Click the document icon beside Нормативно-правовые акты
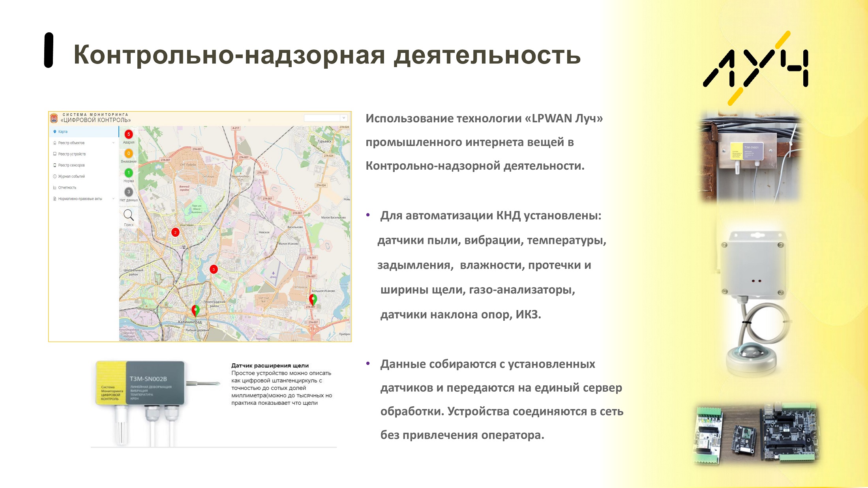868x488 pixels. tap(54, 199)
